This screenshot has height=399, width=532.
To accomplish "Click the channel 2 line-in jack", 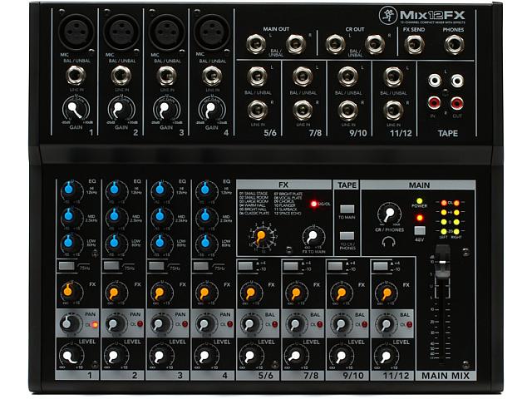I will (121, 76).
